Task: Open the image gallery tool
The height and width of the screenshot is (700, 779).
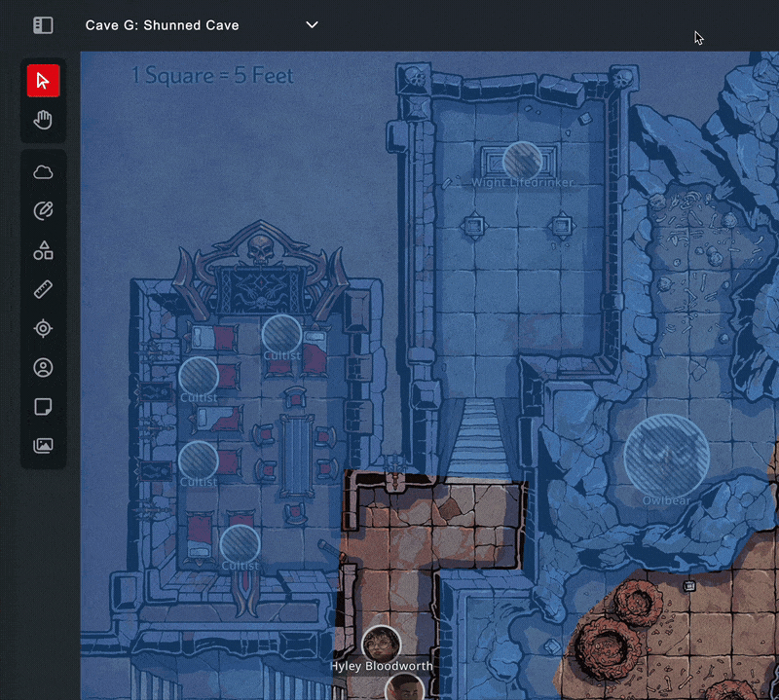Action: [x=43, y=445]
